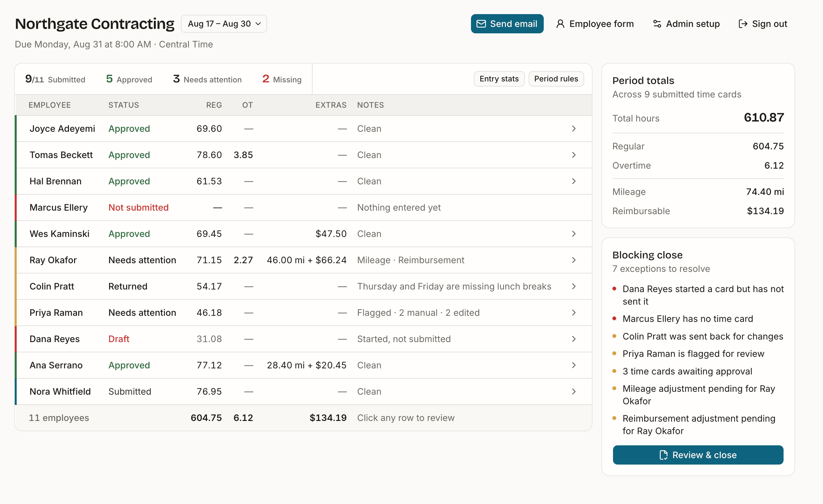This screenshot has height=504, width=823.
Task: Click Marcus Ellery's Not submitted status
Action: (138, 207)
